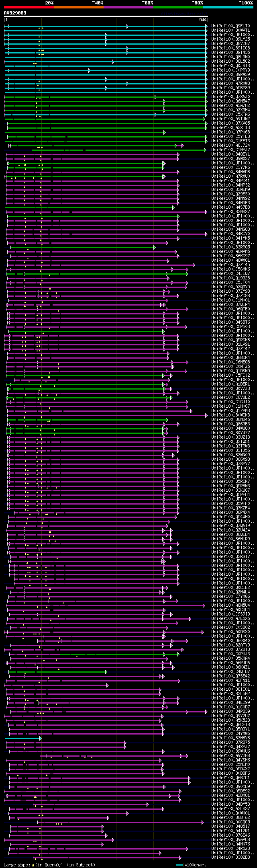Select label UniRef100_A6QTE0
The image size is (257, 868).
(x=230, y=309)
